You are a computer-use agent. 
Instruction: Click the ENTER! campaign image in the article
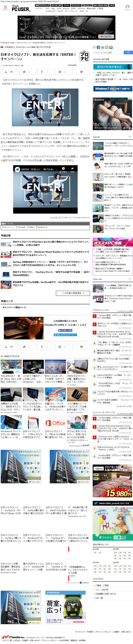(45, 107)
